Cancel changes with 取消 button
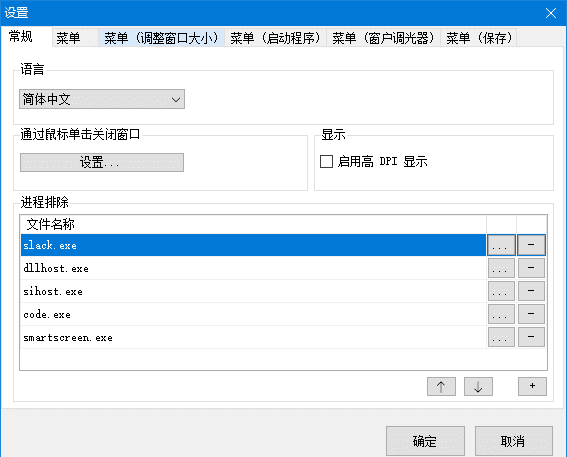 [x=513, y=441]
